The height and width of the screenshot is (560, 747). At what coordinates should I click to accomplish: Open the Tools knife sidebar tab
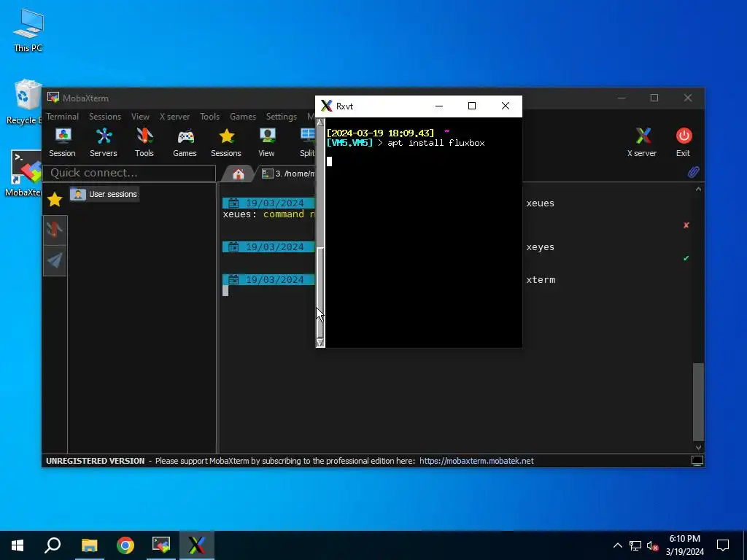55,230
